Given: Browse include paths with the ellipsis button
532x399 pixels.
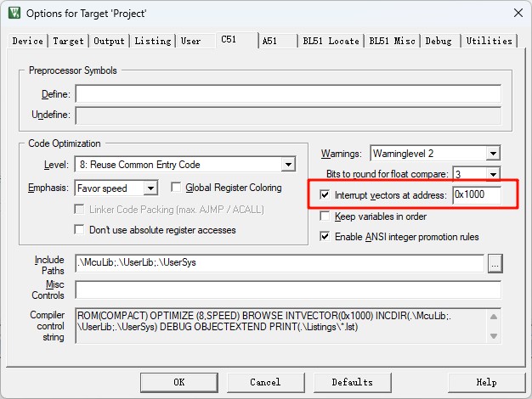Looking at the screenshot, I should coord(495,264).
